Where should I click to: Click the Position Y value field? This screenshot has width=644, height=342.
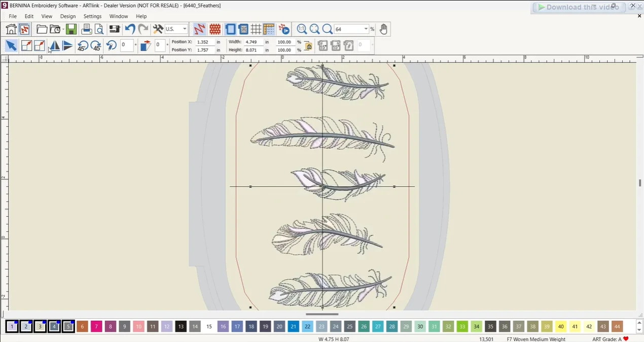point(205,50)
